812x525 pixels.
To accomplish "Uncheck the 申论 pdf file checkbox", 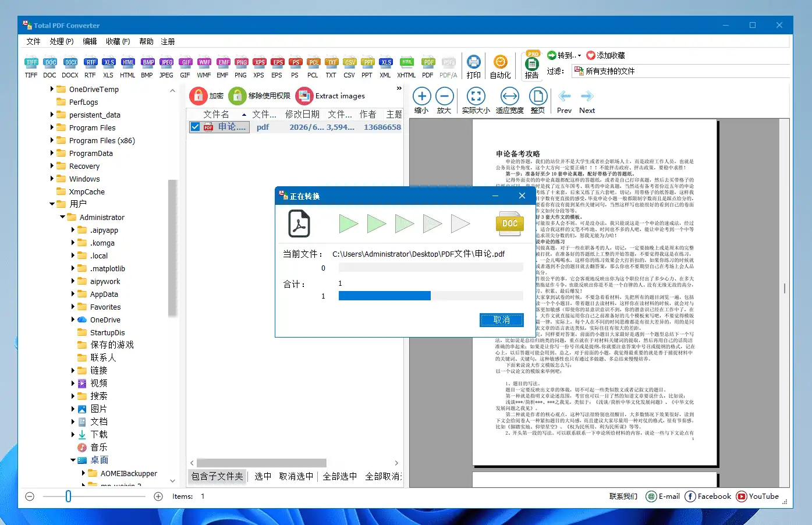I will pos(196,127).
